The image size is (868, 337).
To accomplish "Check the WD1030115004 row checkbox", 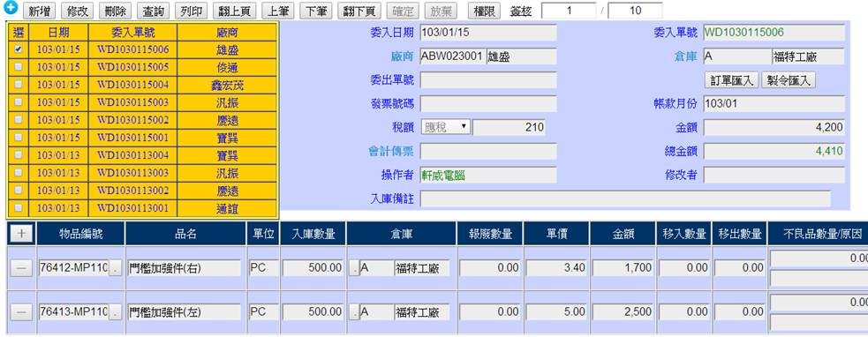I will pos(19,85).
